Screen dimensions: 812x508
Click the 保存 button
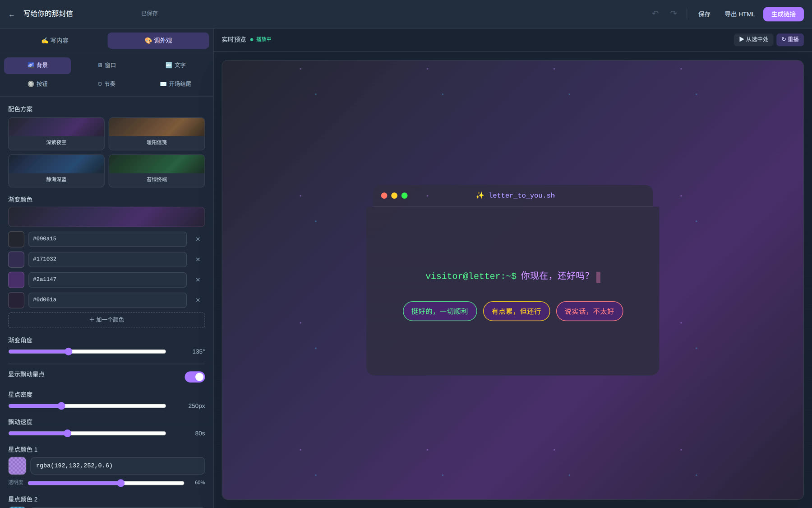(704, 14)
